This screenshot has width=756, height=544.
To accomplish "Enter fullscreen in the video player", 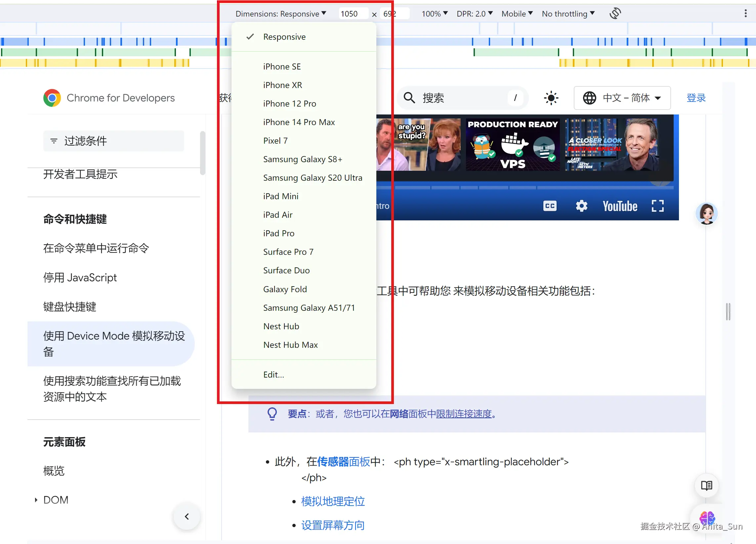I will coord(657,206).
